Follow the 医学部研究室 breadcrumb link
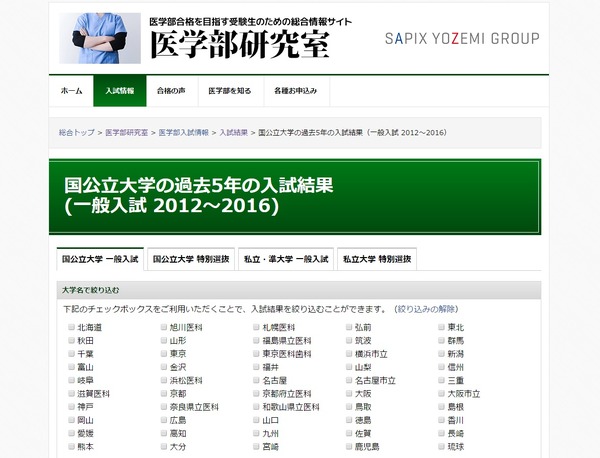The width and height of the screenshot is (600, 458). pos(127,133)
